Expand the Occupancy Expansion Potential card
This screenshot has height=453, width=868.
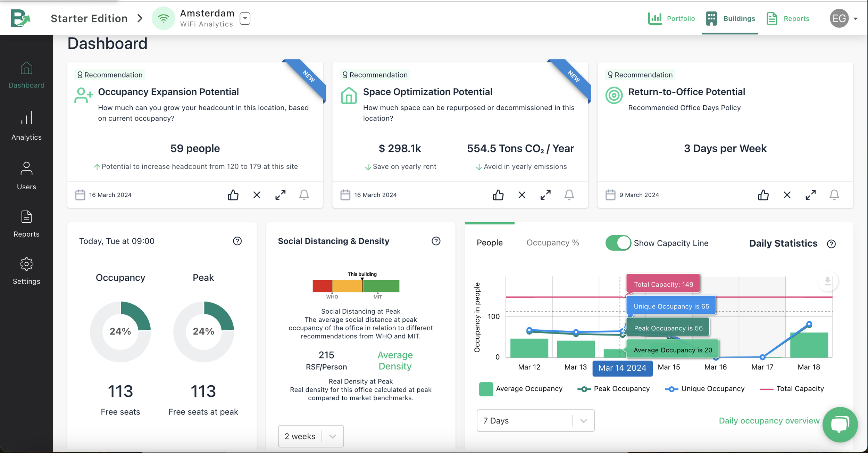pos(281,195)
